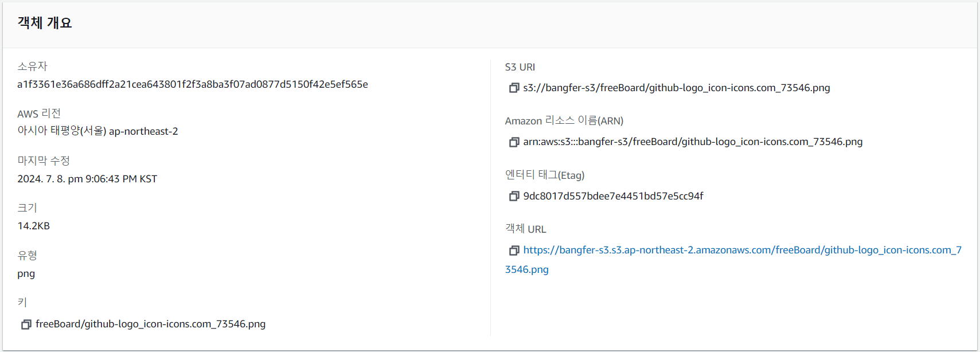The image size is (980, 352).
Task: Copy the S3 URI to clipboard
Action: click(x=514, y=88)
